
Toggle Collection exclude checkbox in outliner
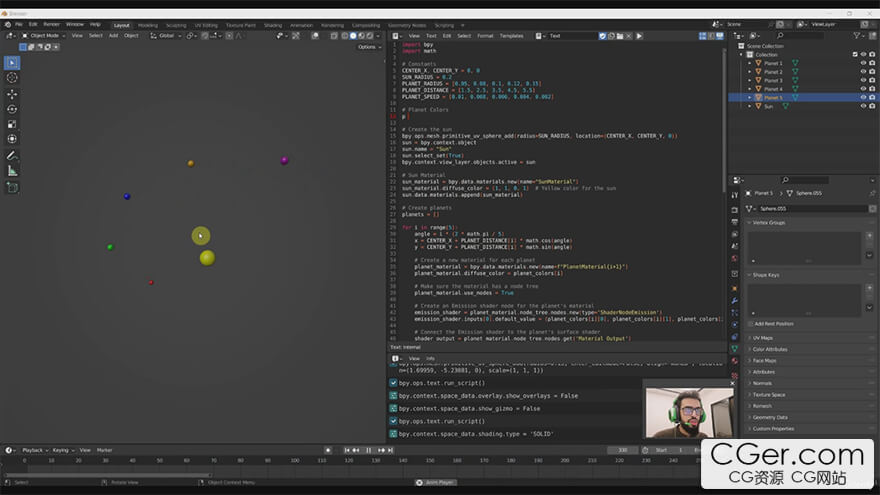point(855,54)
